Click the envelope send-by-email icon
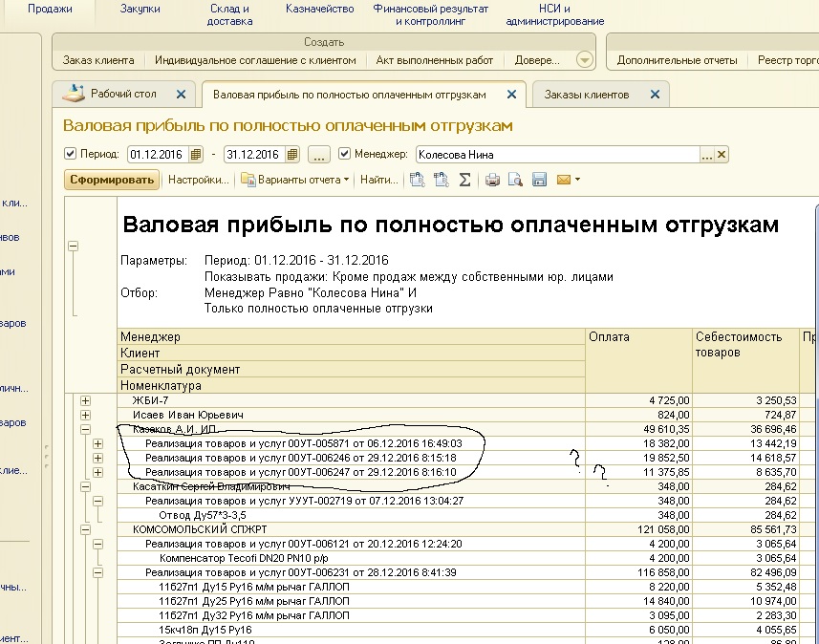 point(563,180)
